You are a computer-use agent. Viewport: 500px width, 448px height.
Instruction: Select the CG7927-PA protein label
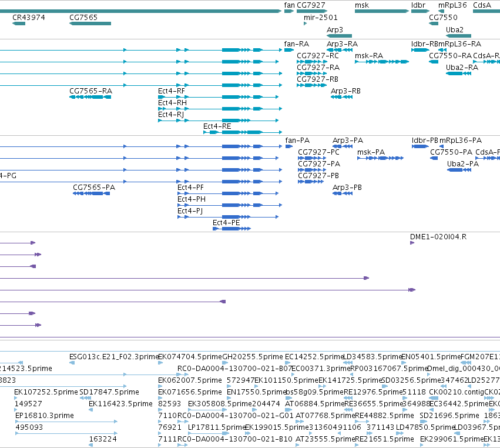[319, 164]
